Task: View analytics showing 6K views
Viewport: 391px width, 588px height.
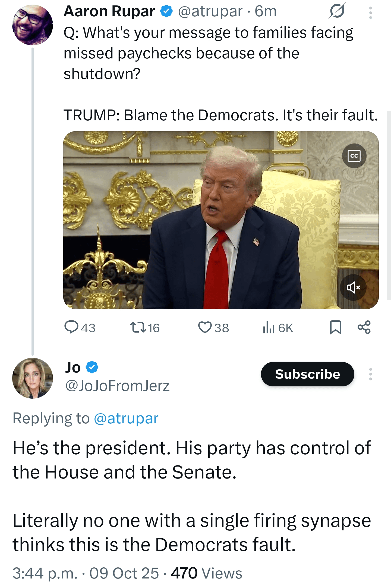Action: (269, 327)
